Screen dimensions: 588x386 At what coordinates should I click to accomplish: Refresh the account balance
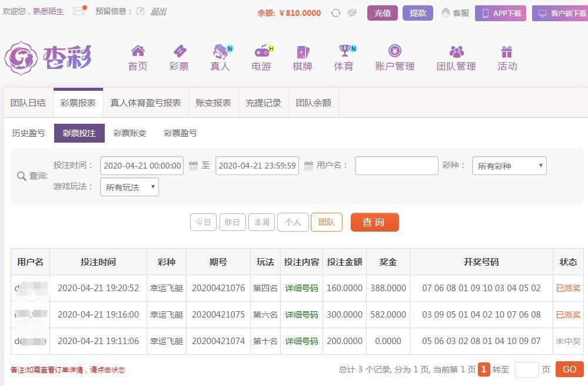pos(335,13)
